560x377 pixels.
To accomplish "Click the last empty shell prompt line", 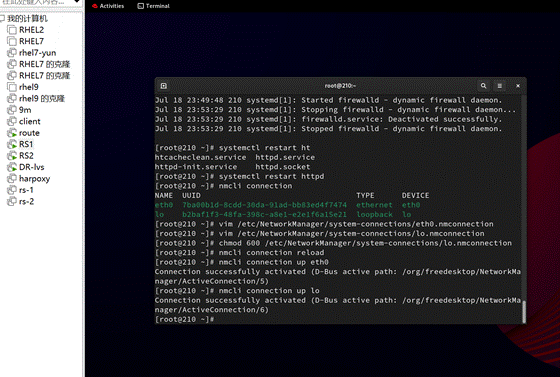I will click(x=184, y=320).
